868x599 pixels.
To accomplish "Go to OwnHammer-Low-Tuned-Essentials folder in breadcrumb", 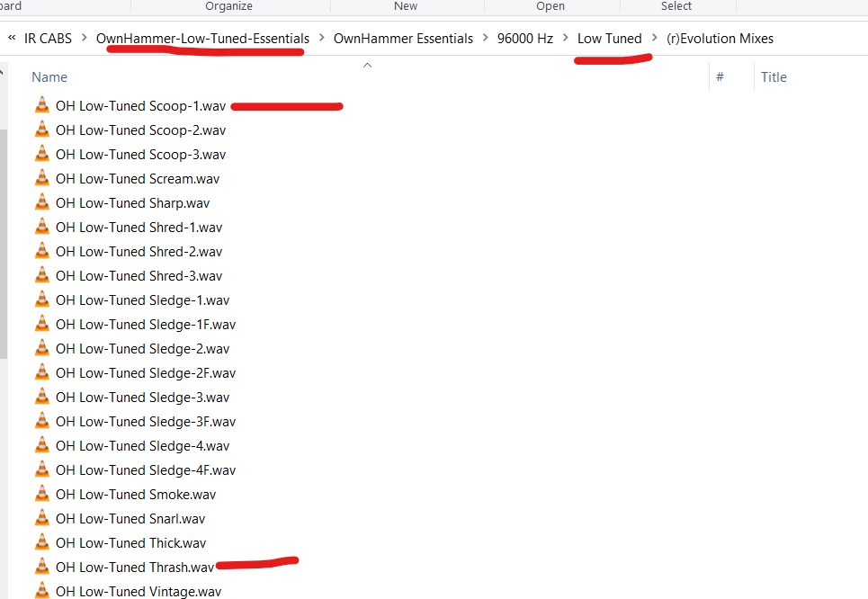I will (x=202, y=38).
